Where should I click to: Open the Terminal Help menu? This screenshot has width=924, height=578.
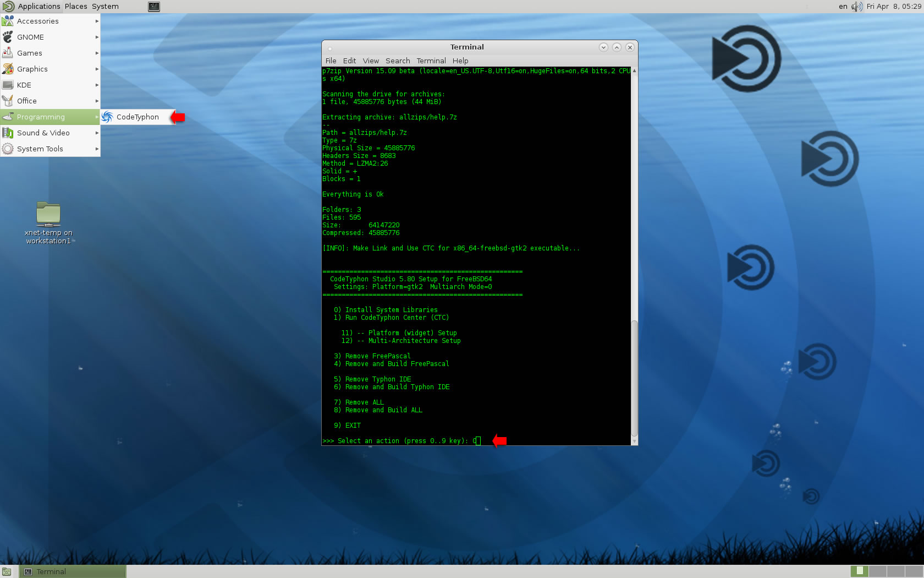point(460,61)
